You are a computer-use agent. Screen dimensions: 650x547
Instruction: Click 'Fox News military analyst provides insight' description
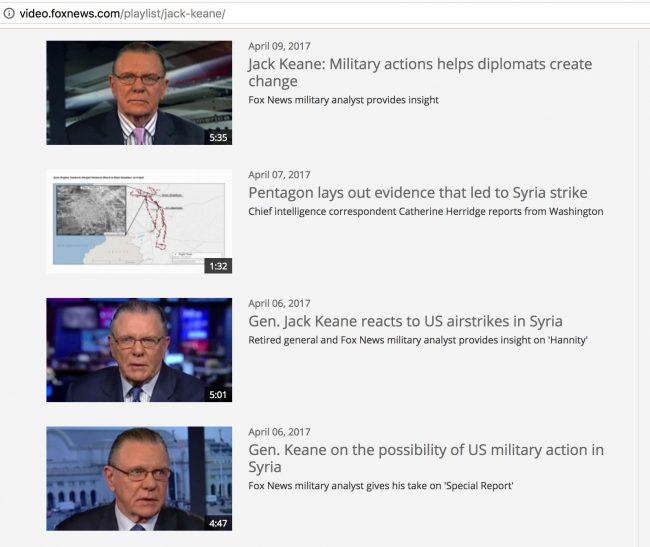click(x=343, y=100)
